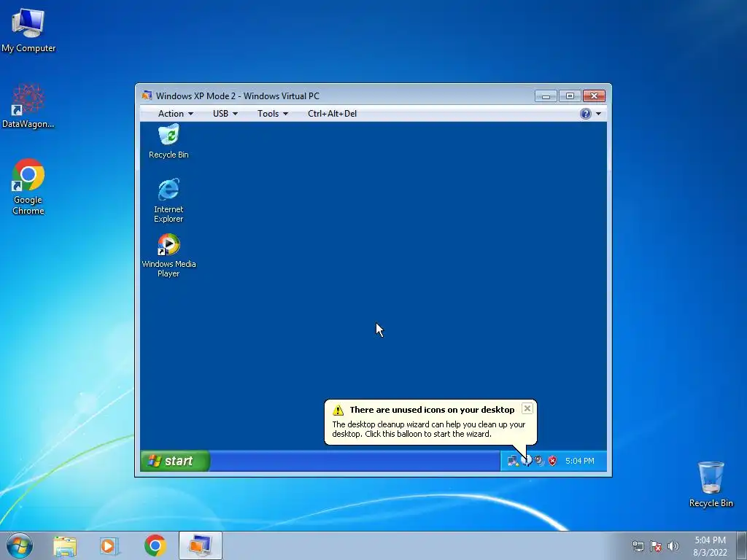Open the Action menu in Virtual PC
The image size is (747, 560).
point(175,113)
